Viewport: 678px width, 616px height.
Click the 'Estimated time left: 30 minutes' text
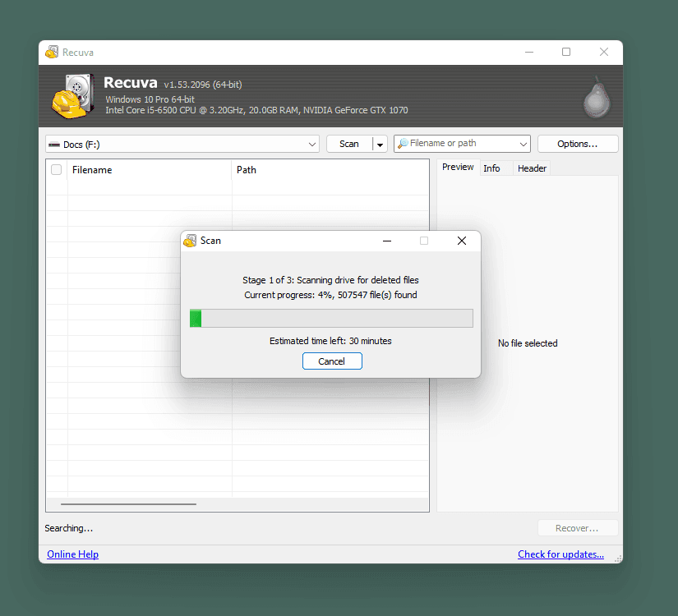tap(330, 341)
